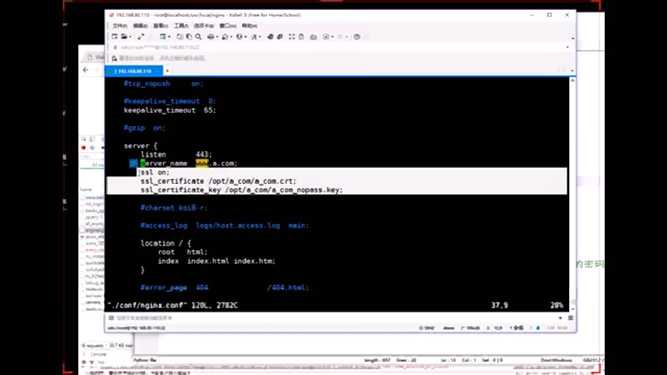The height and width of the screenshot is (375, 667).
Task: Select the 192.168.80.110 session tab
Action: pyautogui.click(x=134, y=71)
